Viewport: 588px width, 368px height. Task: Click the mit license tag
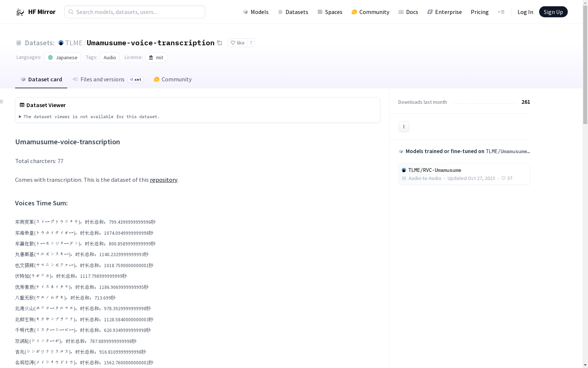(x=157, y=57)
